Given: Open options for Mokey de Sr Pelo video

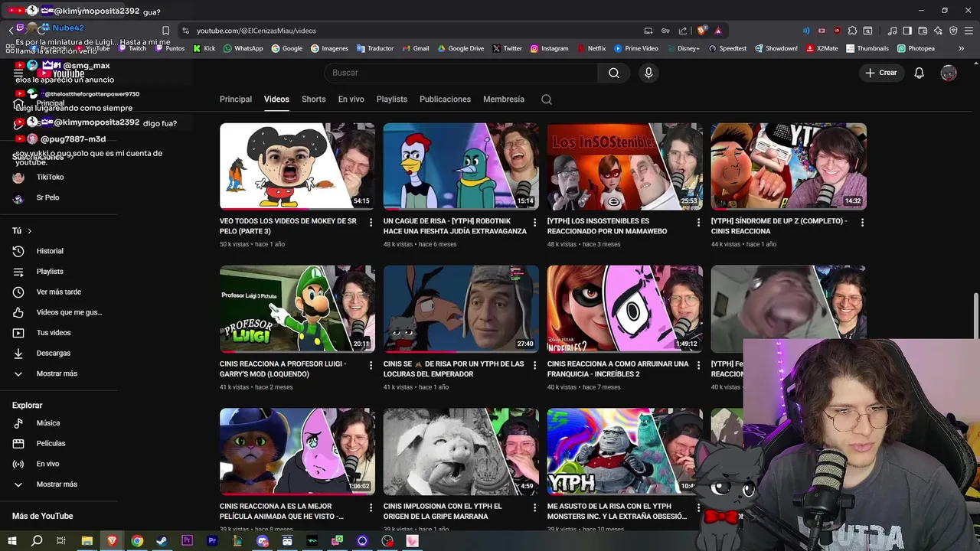Looking at the screenshot, I should pos(371,222).
